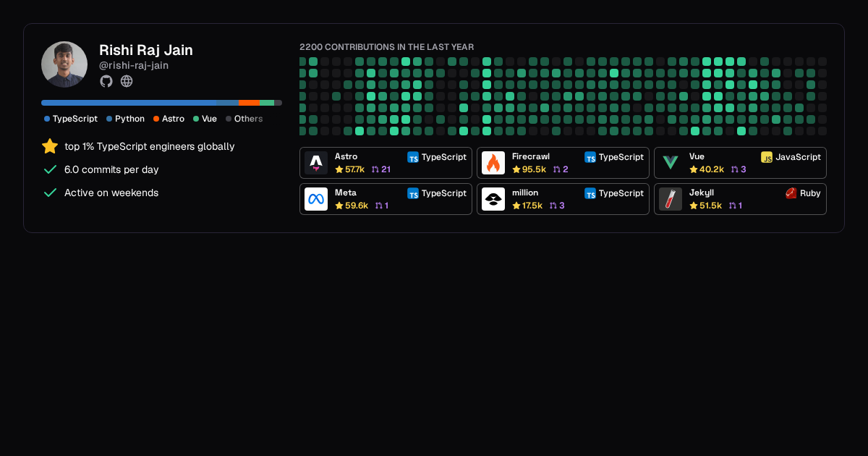Select the Rishi Raj Jain profile photo

64,64
